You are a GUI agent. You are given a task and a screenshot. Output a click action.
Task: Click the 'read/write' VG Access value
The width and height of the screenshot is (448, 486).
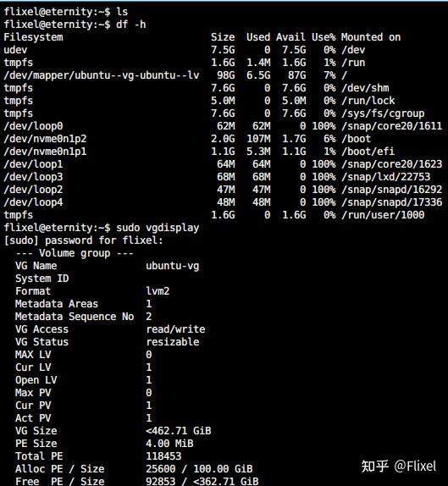coord(175,329)
